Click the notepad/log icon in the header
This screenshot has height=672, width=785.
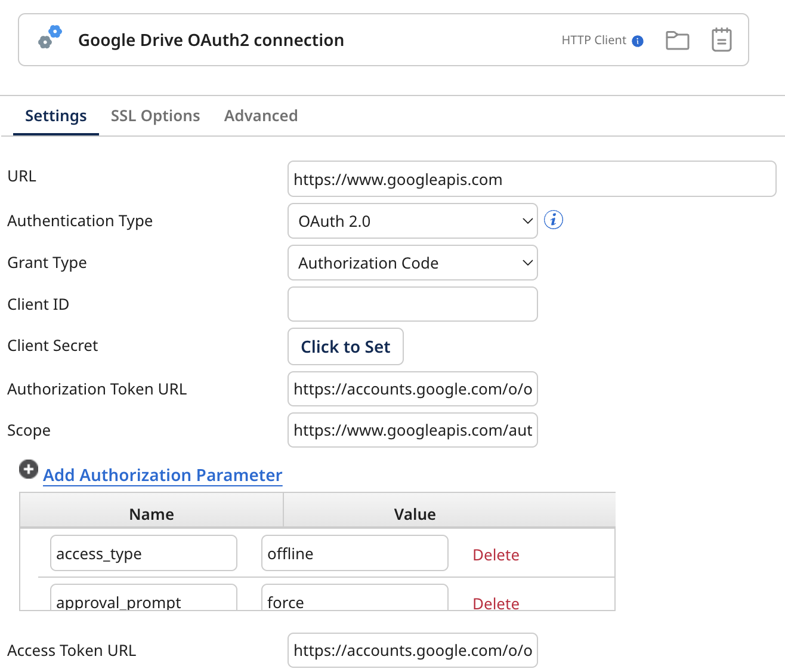click(x=722, y=39)
